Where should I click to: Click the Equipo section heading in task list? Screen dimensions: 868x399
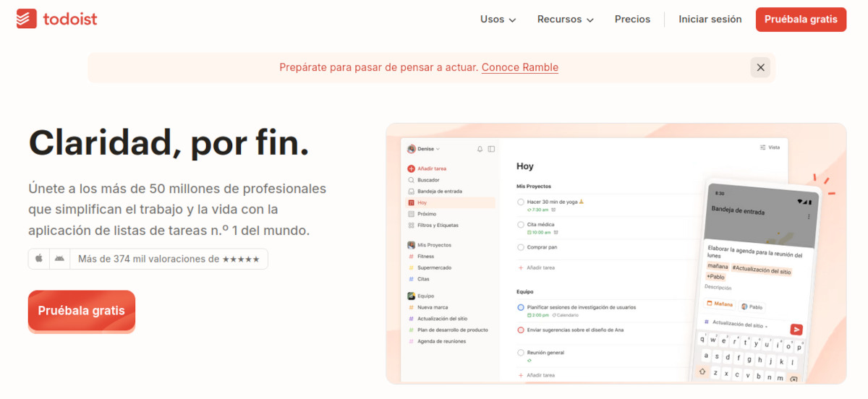coord(524,291)
